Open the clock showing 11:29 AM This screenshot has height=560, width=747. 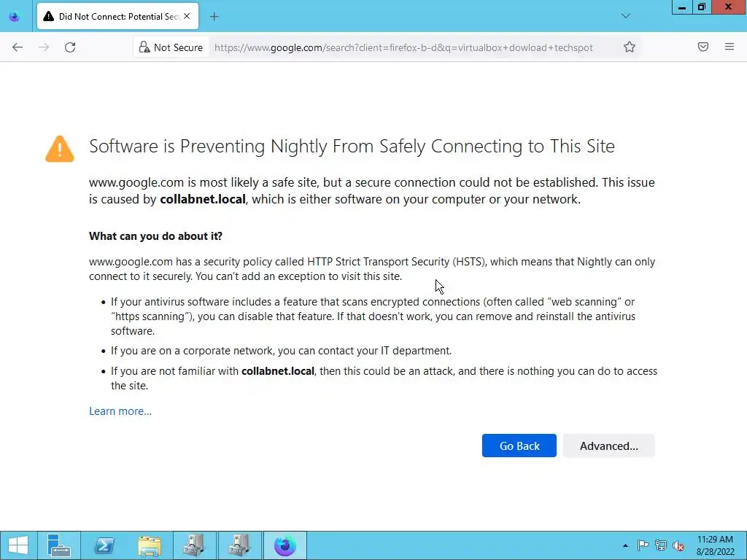point(715,545)
